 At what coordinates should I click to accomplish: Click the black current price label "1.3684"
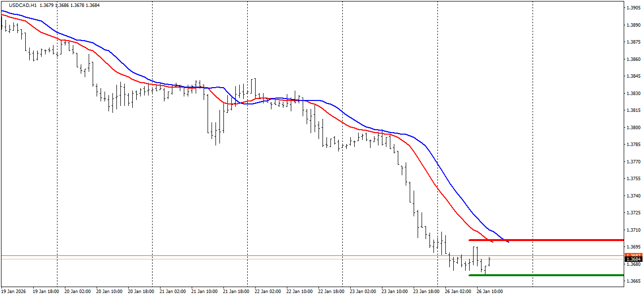point(634,259)
